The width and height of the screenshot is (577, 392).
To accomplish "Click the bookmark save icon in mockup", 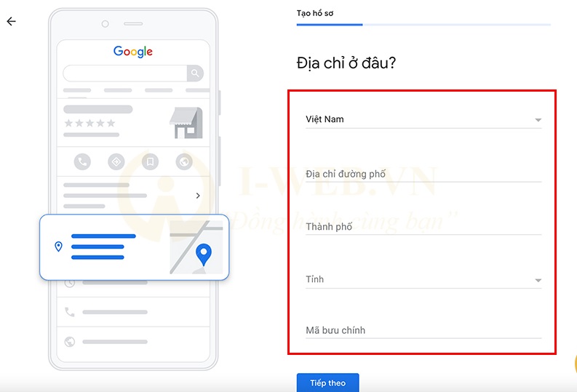I will (x=150, y=161).
